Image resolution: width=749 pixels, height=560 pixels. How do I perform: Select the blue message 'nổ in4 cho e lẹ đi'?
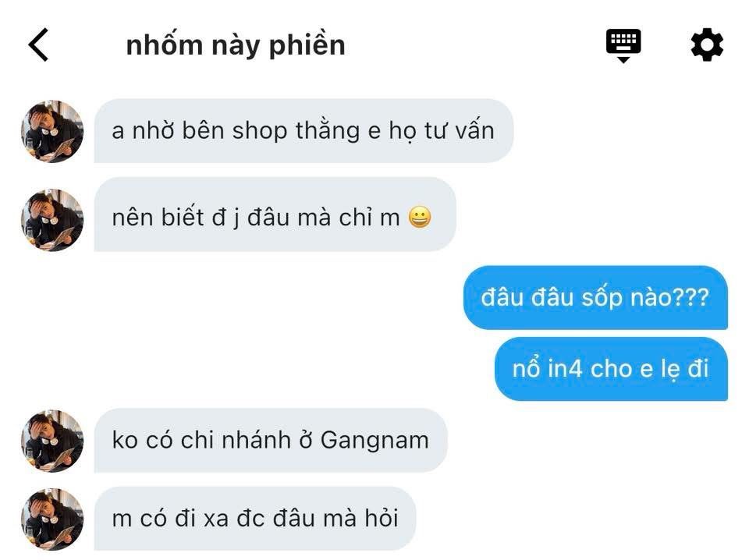(611, 369)
